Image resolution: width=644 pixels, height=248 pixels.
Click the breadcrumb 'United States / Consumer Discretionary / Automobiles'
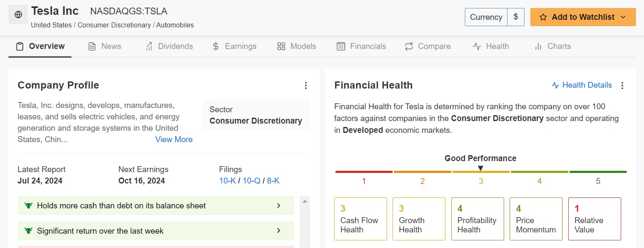112,25
